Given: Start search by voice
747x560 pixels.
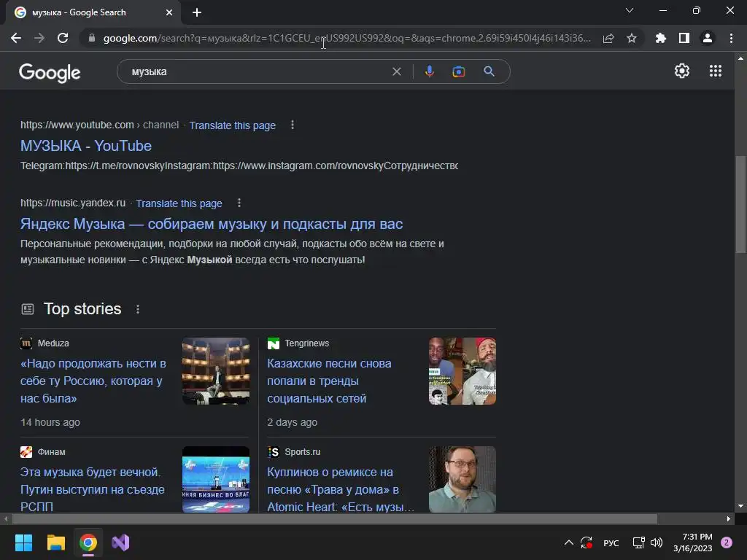Looking at the screenshot, I should pyautogui.click(x=429, y=71).
